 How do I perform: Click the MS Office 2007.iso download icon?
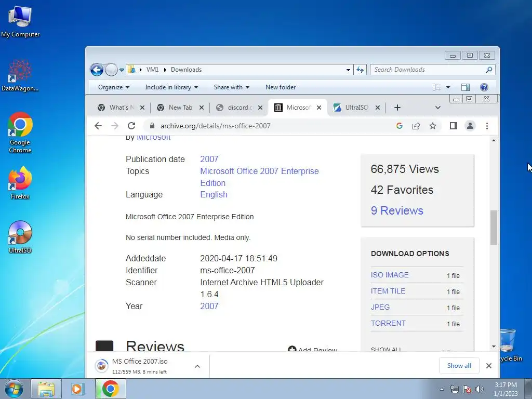point(101,366)
